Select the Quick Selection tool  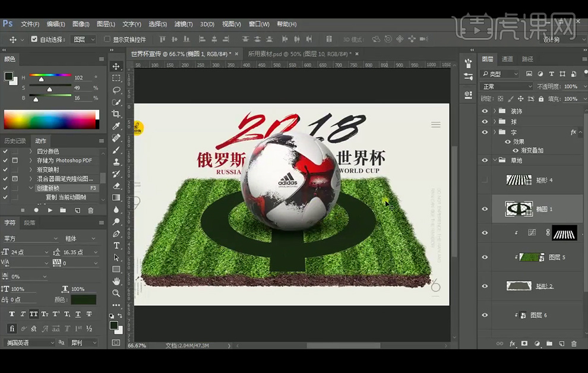pos(116,102)
